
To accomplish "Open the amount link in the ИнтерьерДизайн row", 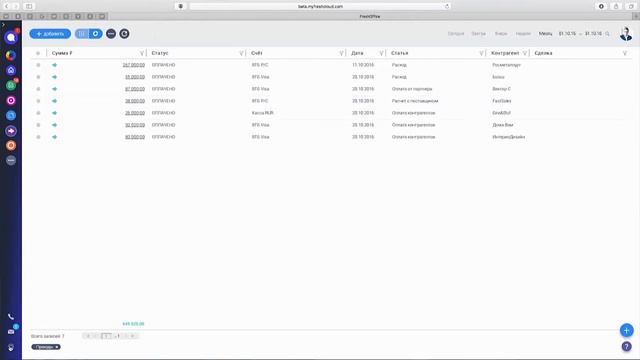I will (x=135, y=137).
